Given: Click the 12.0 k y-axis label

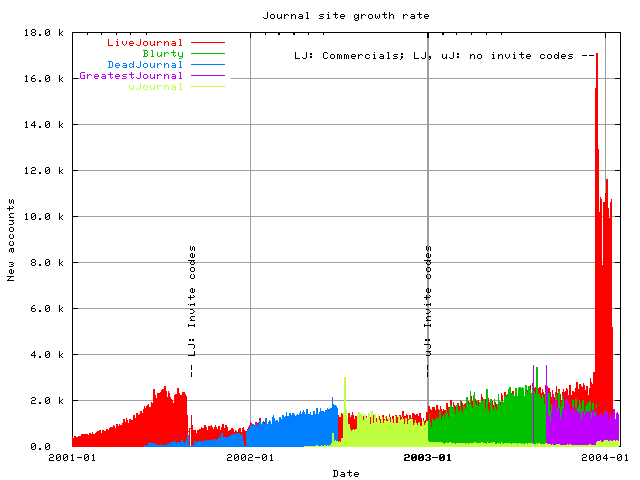Looking at the screenshot, I should 44,171.
